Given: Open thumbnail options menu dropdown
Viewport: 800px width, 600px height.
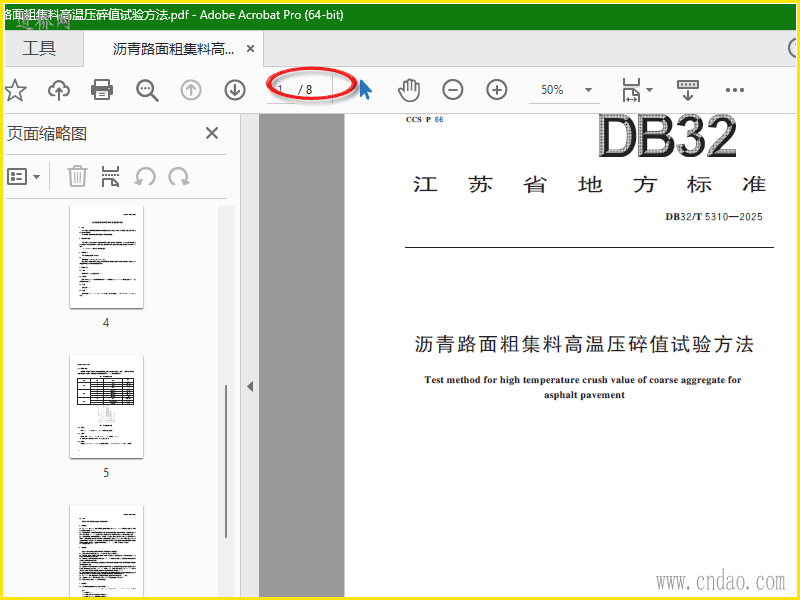Looking at the screenshot, I should (23, 177).
